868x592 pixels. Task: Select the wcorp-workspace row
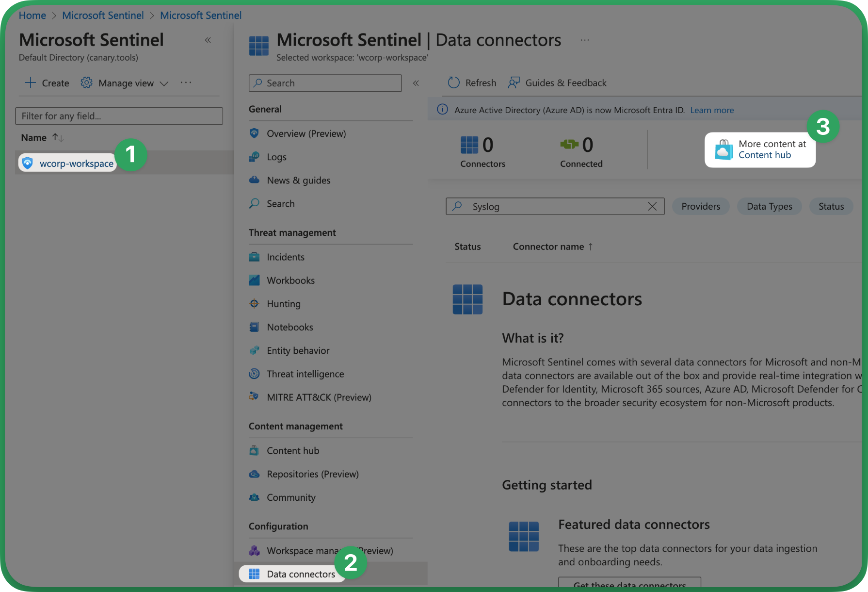coord(125,163)
